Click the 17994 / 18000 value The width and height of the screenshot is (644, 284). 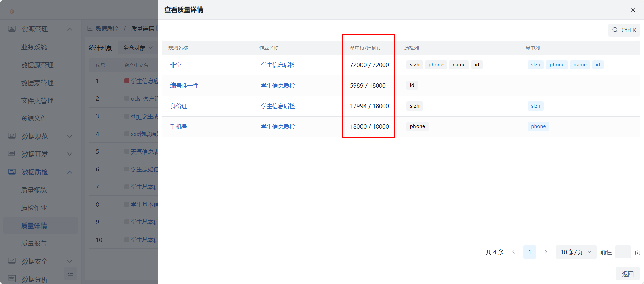coord(369,106)
